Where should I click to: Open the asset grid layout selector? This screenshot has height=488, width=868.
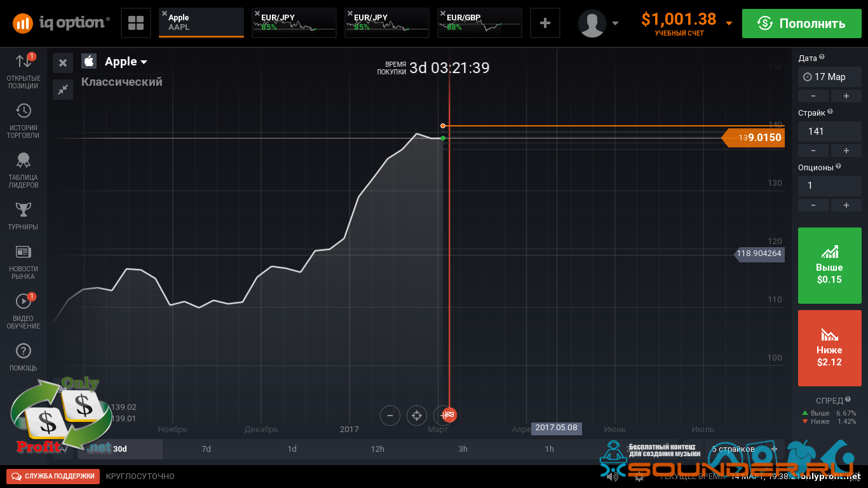coord(136,24)
